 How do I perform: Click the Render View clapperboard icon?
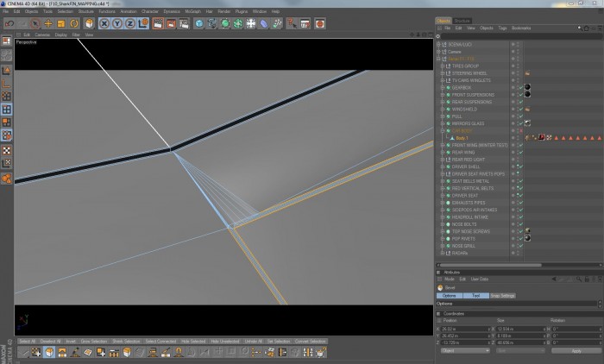[x=158, y=24]
